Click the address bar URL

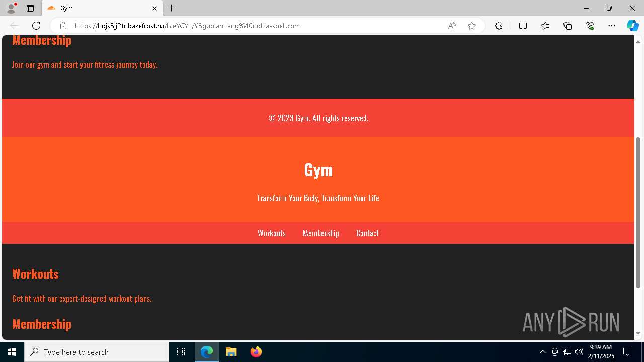187,26
